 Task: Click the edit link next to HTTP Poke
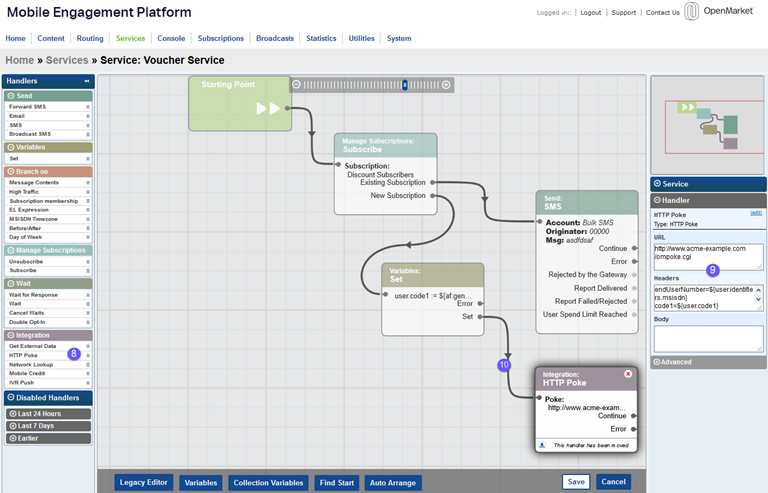coord(756,213)
